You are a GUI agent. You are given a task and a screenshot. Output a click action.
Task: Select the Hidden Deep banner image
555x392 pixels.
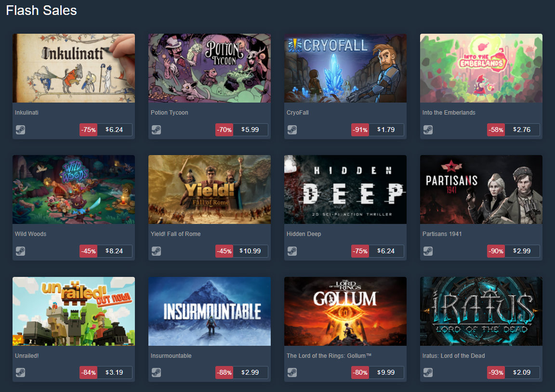pyautogui.click(x=345, y=190)
